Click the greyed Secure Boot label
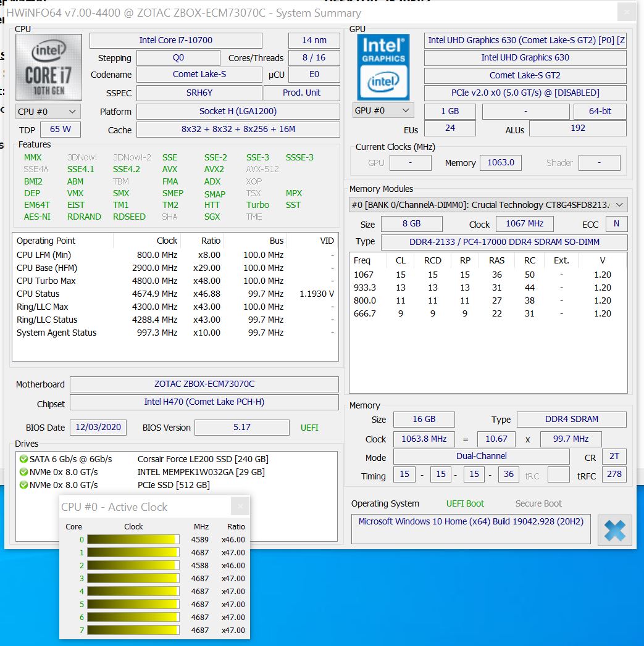The image size is (644, 646). click(538, 503)
